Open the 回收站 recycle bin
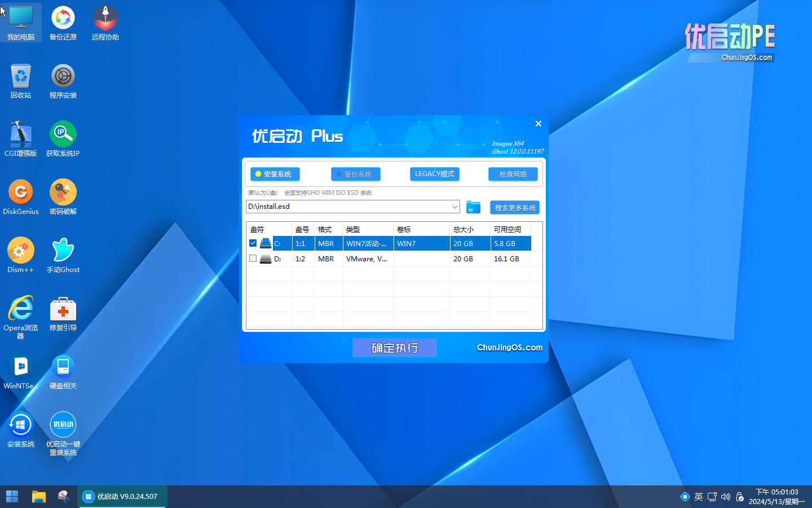 pyautogui.click(x=21, y=81)
